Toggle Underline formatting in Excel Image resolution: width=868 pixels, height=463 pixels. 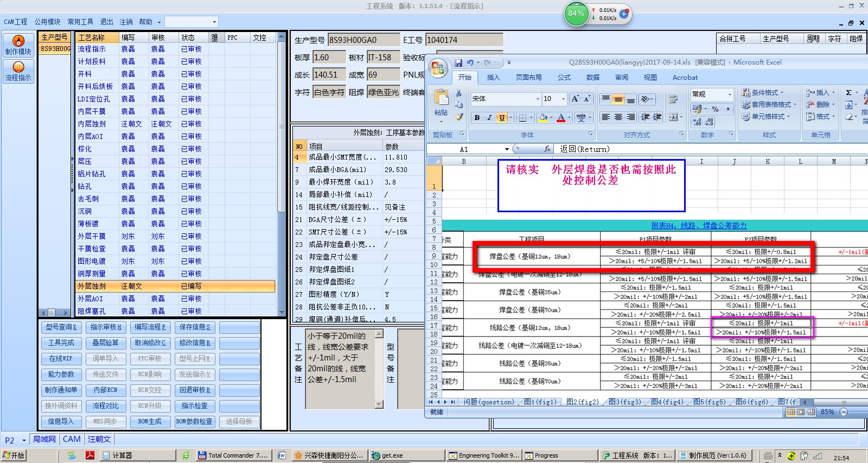click(502, 117)
